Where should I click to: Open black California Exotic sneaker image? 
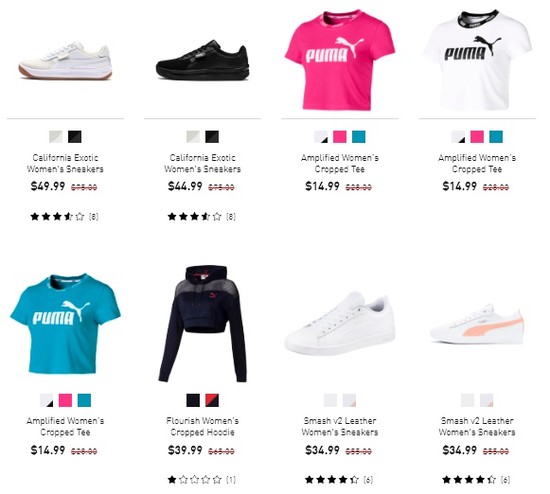[x=202, y=60]
